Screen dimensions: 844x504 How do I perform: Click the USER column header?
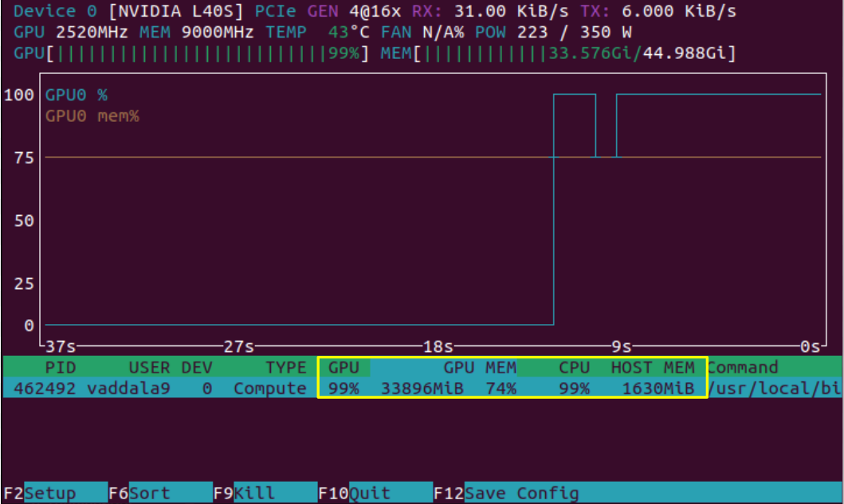[149, 367]
